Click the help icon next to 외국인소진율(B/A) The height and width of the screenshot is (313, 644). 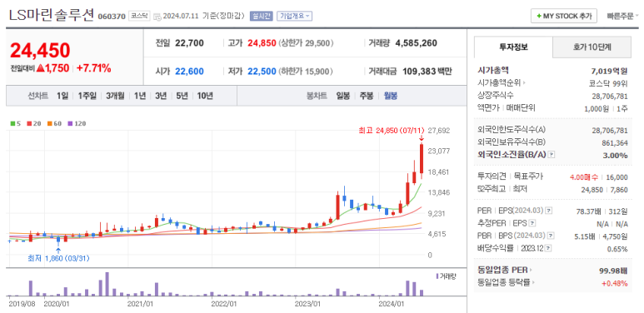[552, 155]
